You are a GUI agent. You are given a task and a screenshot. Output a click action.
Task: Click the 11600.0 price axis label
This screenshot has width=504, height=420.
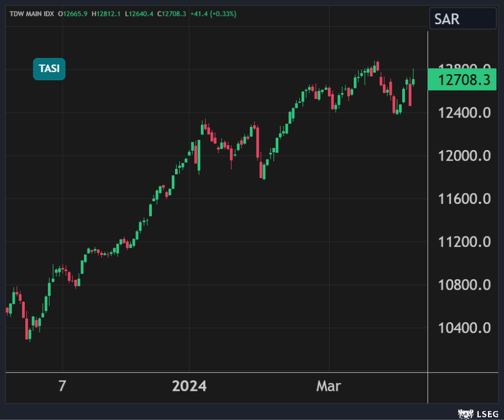point(464,199)
